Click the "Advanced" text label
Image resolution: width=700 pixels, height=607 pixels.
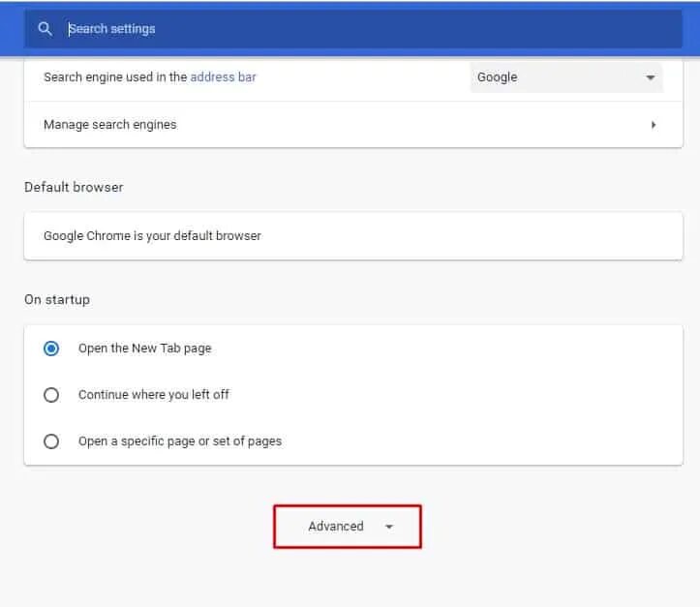click(x=336, y=527)
